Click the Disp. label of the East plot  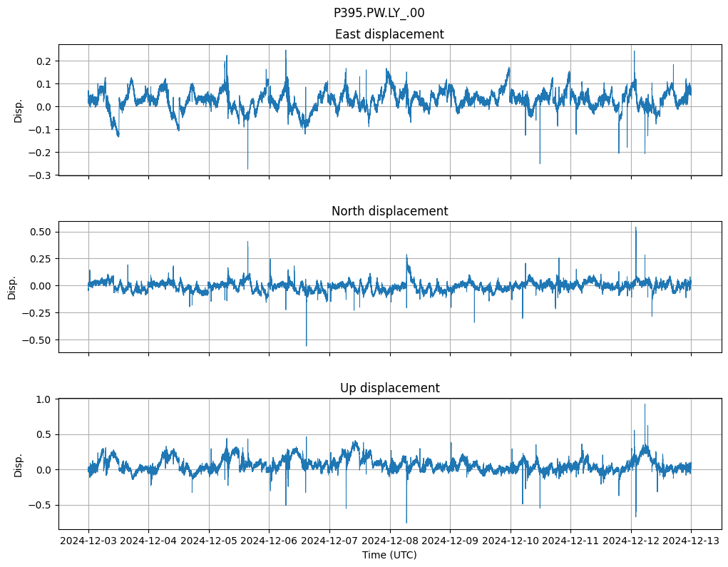[x=19, y=111]
